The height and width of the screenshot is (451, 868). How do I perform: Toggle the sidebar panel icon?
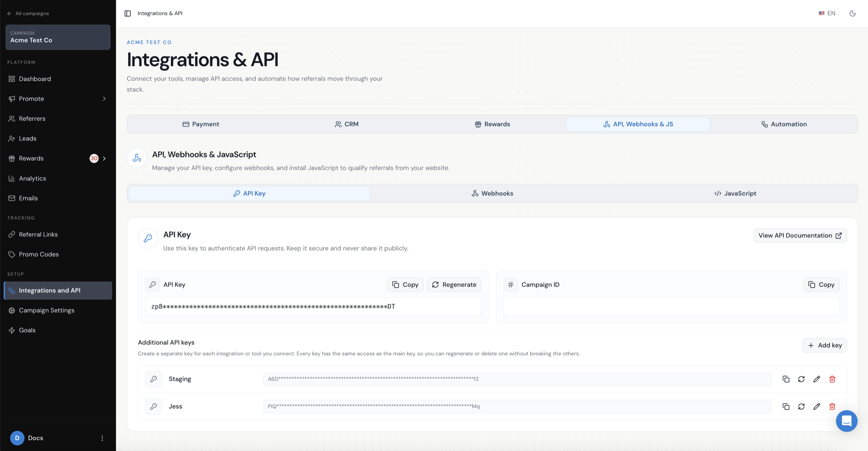click(x=128, y=14)
